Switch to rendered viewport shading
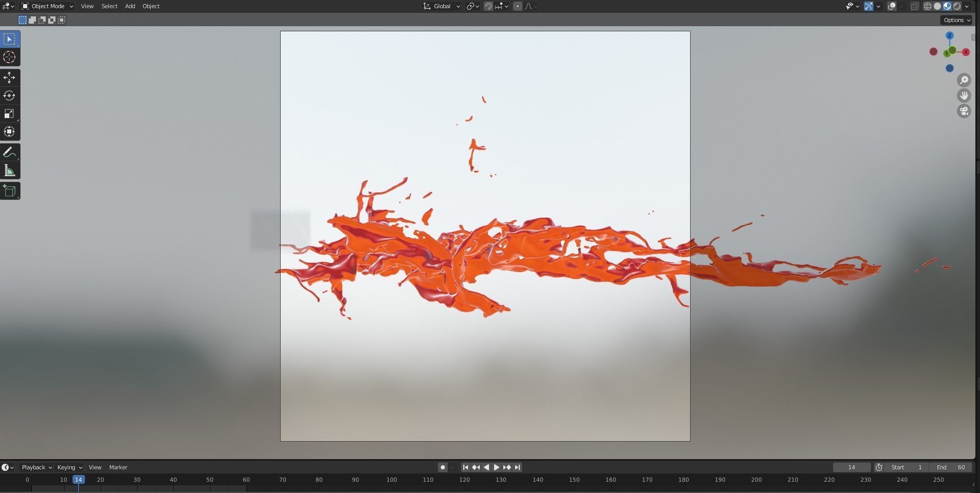980x493 pixels. 957,6
